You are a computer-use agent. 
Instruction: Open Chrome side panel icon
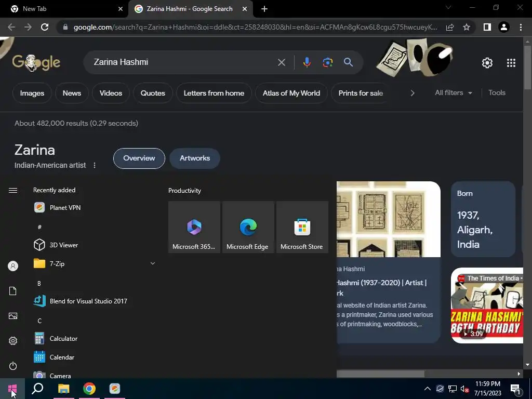tap(487, 27)
